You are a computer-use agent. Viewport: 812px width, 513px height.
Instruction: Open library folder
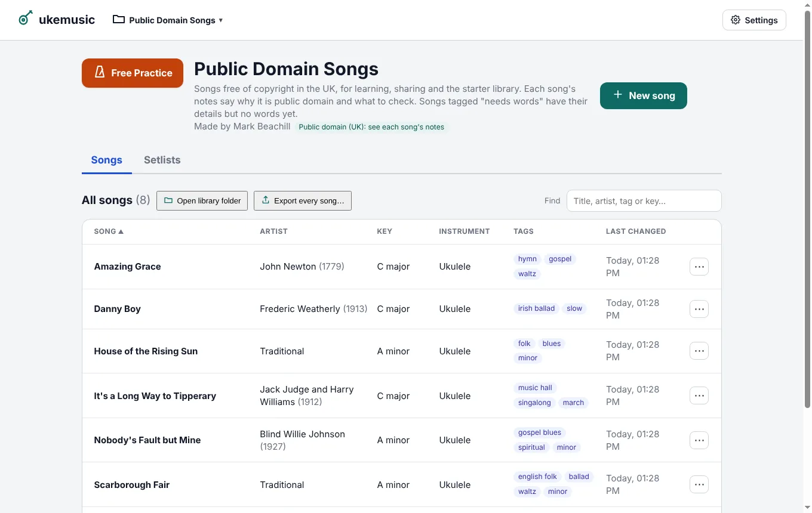coord(202,200)
